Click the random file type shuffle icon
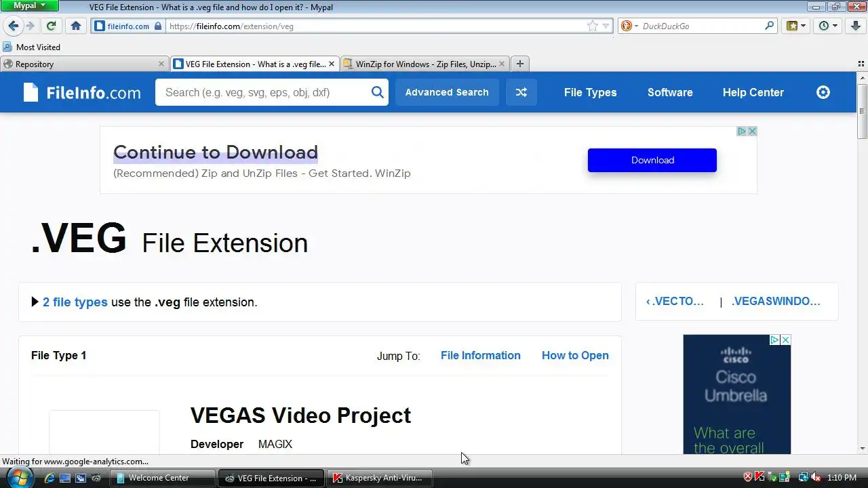 coord(521,92)
